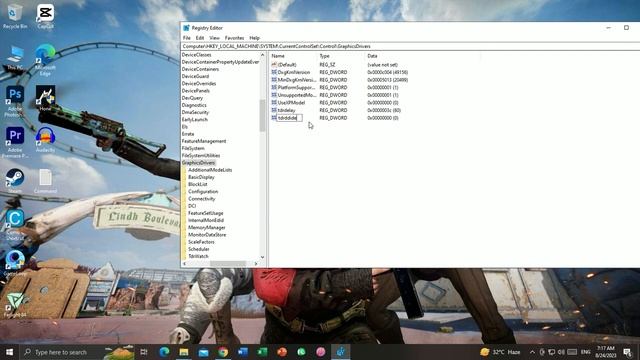This screenshot has height=360, width=640.
Task: Select the FeatureManagement key
Action: (x=204, y=141)
